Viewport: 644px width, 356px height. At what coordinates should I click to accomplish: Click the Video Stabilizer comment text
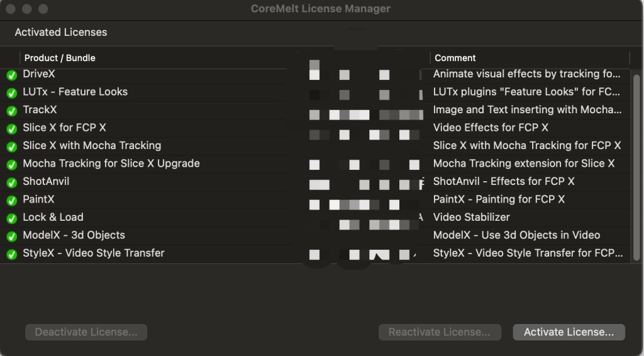click(471, 217)
